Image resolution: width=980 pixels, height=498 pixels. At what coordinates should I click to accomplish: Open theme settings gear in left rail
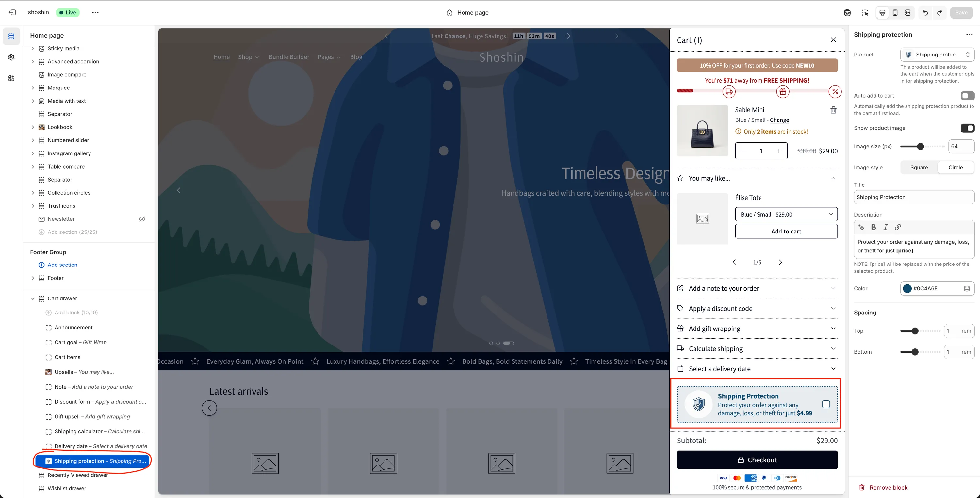click(11, 57)
